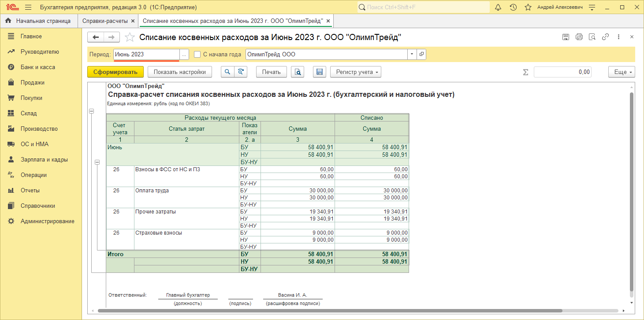This screenshot has height=320, width=644.
Task: Open notifications bell icon
Action: coord(498,7)
